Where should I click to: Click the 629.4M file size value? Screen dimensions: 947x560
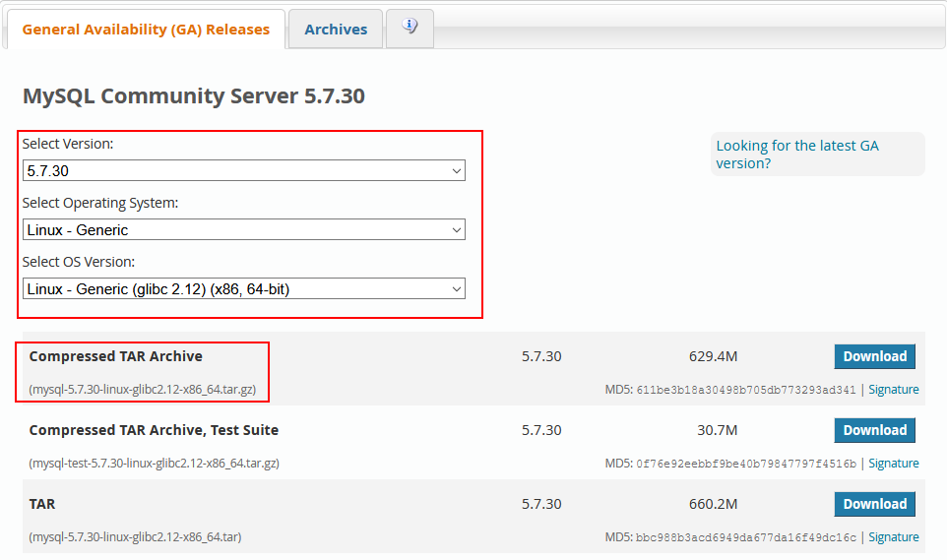(x=714, y=356)
